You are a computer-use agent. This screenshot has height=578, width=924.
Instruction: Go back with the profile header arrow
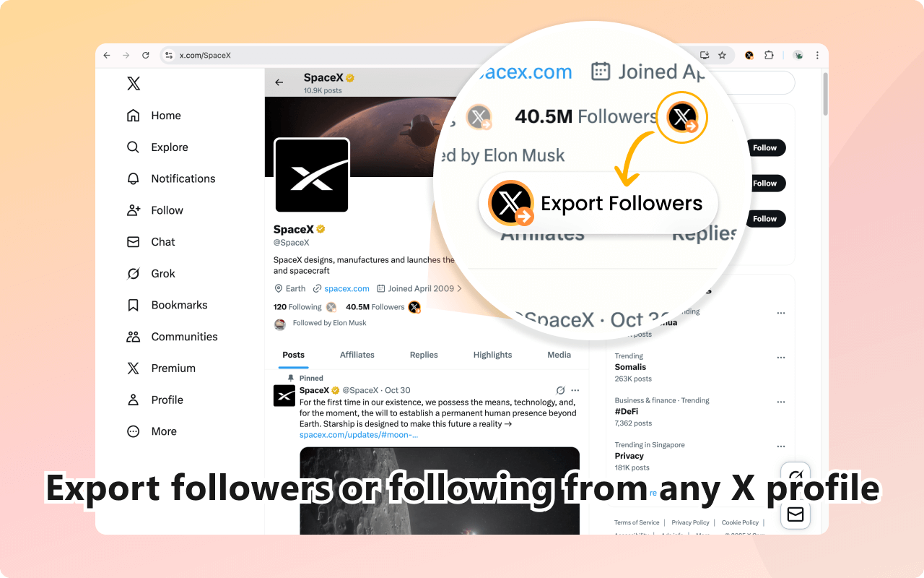click(279, 82)
